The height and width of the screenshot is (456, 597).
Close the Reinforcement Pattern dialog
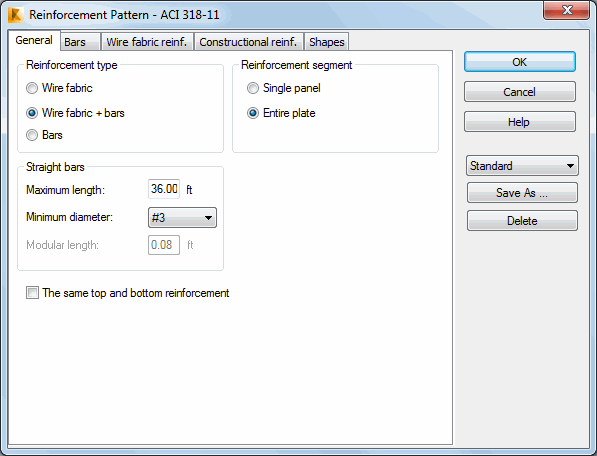pyautogui.click(x=567, y=10)
